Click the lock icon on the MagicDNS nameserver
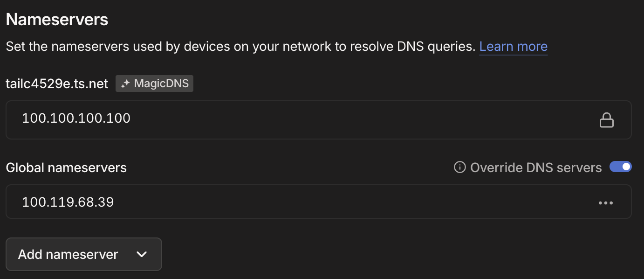 tap(607, 120)
